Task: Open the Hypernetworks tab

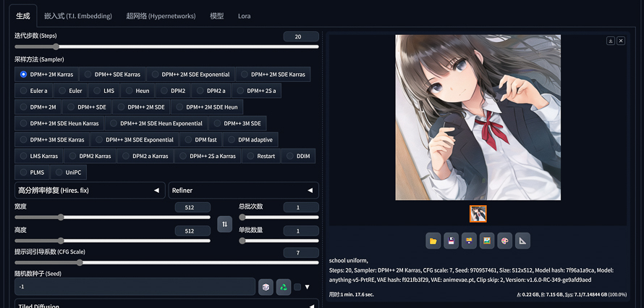Action: (161, 16)
